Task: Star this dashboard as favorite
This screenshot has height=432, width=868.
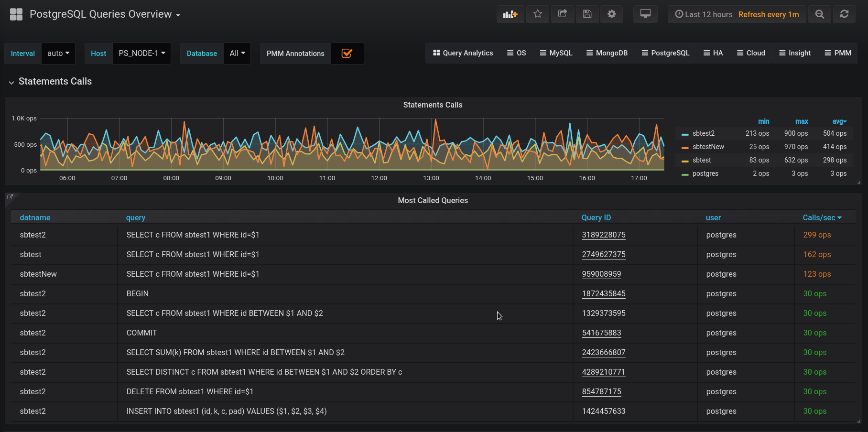Action: pos(538,14)
